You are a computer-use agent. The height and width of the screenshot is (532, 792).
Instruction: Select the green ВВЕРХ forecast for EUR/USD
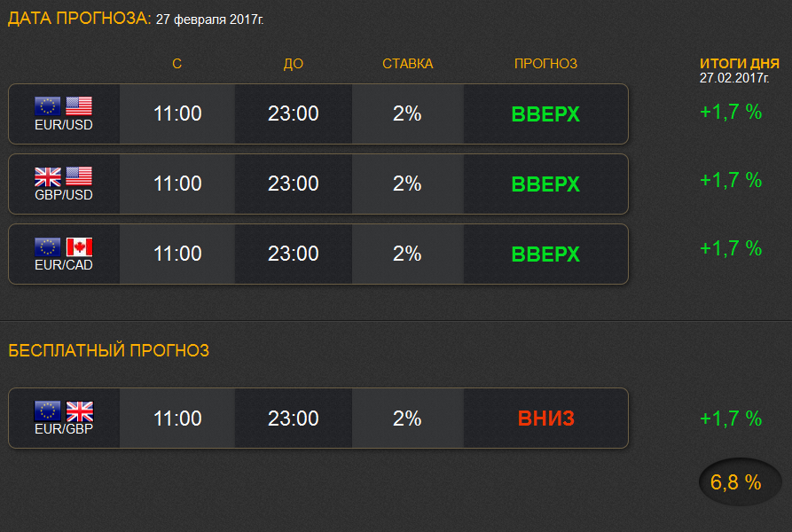click(x=545, y=114)
